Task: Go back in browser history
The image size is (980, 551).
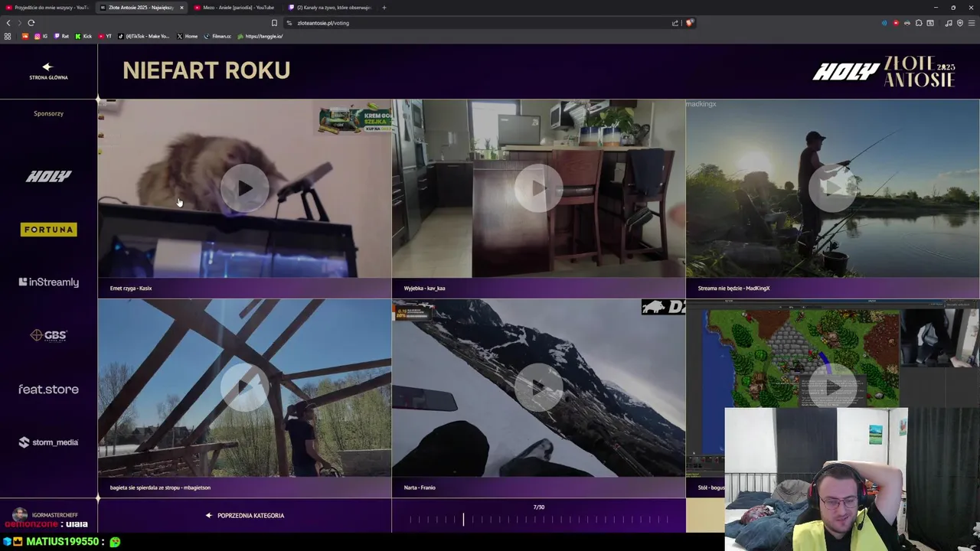Action: [x=8, y=23]
